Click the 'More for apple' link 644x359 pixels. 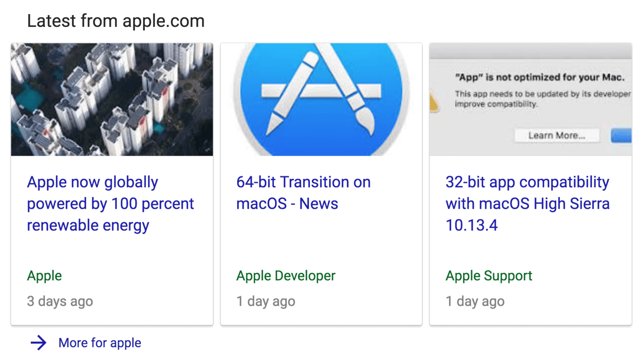(99, 343)
